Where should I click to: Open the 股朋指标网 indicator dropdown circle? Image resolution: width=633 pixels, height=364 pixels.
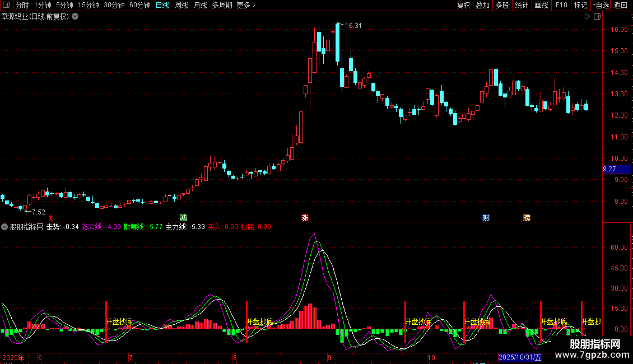(x=4, y=227)
